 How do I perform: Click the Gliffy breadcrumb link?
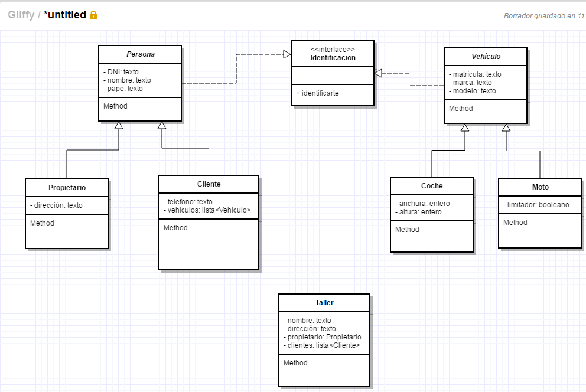(21, 15)
